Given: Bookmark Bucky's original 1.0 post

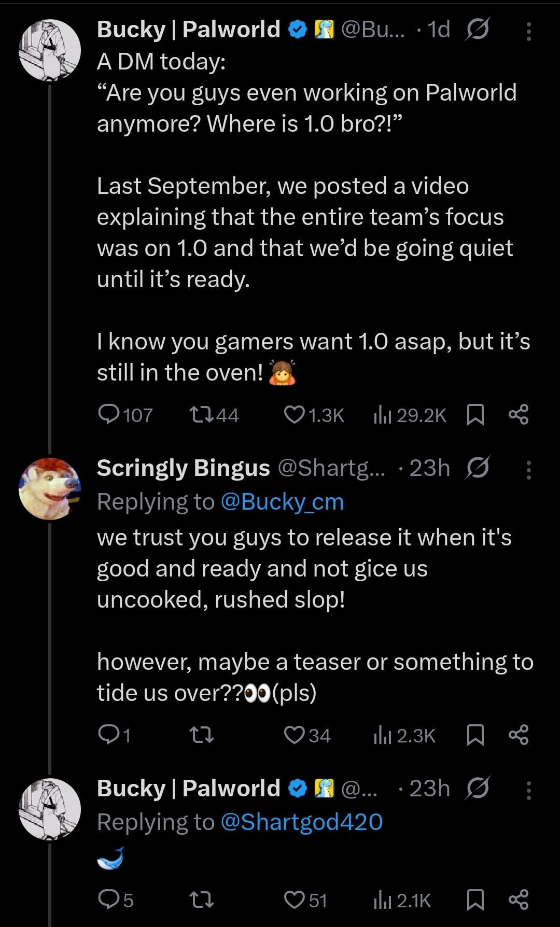Looking at the screenshot, I should (475, 415).
